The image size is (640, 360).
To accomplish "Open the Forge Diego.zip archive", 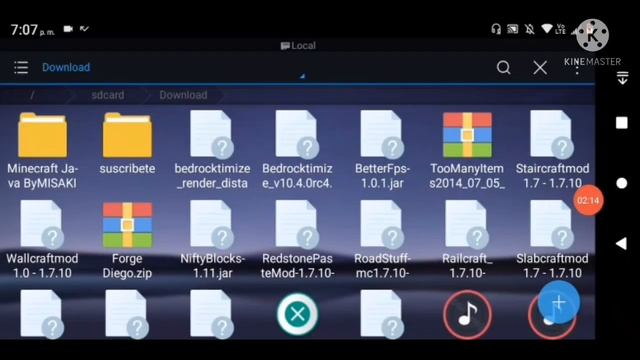I will coord(127,240).
